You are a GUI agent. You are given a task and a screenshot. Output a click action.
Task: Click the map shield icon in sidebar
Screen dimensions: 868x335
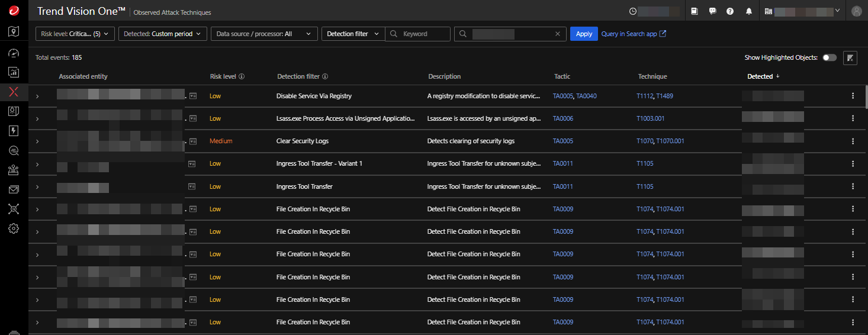click(x=14, y=32)
